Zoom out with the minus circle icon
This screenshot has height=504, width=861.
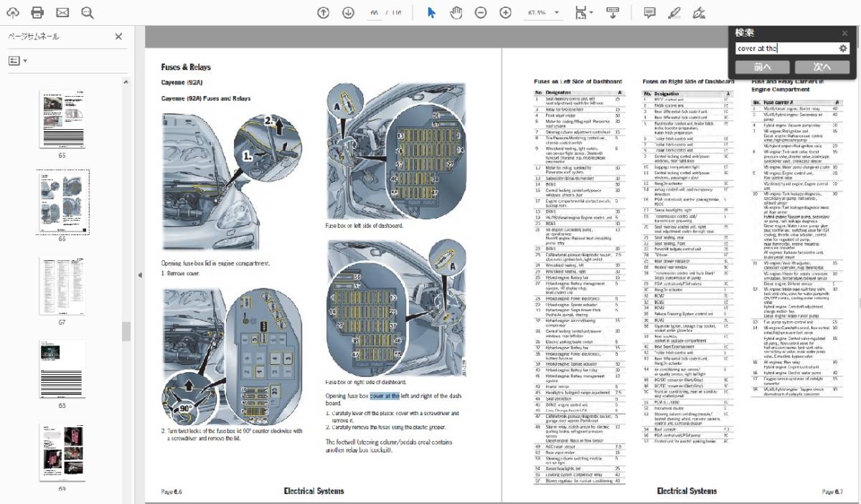point(481,12)
